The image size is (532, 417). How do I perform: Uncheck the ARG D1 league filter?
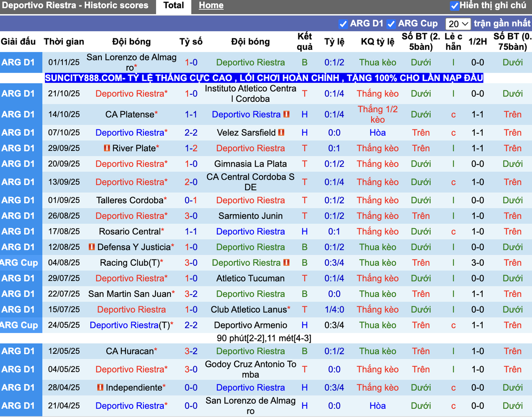pos(343,24)
